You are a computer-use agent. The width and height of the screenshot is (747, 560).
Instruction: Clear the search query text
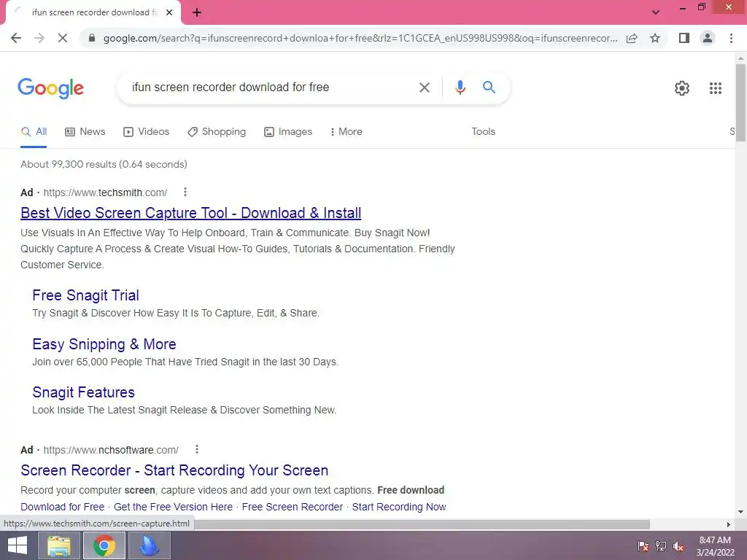(x=424, y=87)
